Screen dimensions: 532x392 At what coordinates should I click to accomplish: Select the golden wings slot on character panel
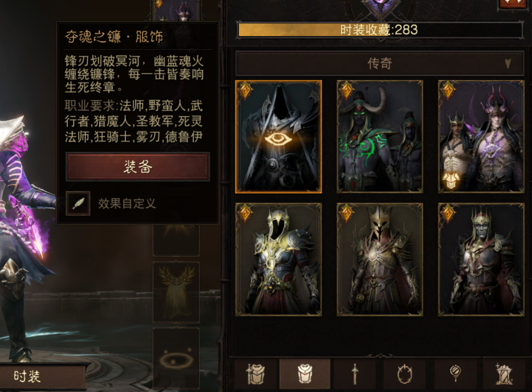click(176, 292)
